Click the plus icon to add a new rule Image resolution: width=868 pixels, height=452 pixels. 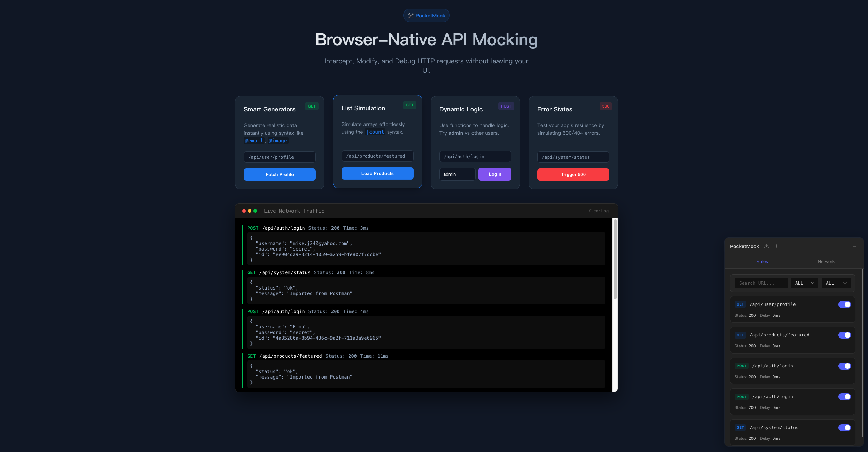tap(776, 246)
